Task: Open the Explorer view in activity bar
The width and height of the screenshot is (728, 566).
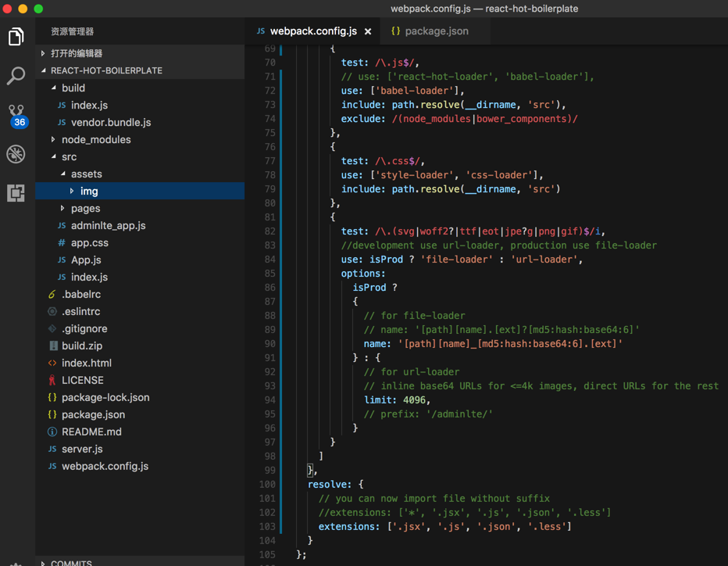Action: 16,37
